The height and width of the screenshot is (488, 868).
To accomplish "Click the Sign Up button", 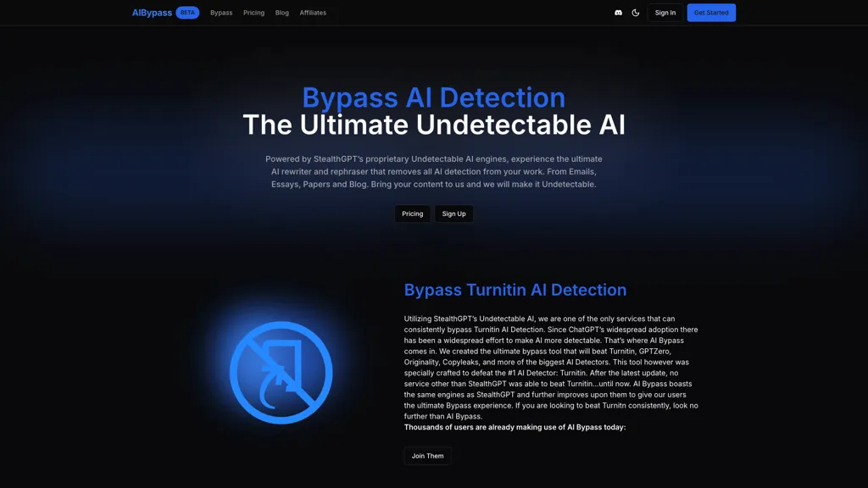I will tap(454, 213).
